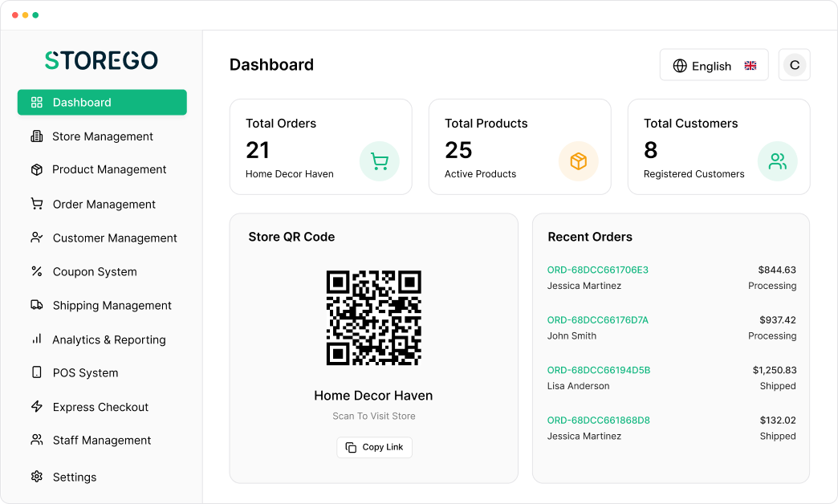Click Registered Customers label
The width and height of the screenshot is (838, 504).
[694, 173]
